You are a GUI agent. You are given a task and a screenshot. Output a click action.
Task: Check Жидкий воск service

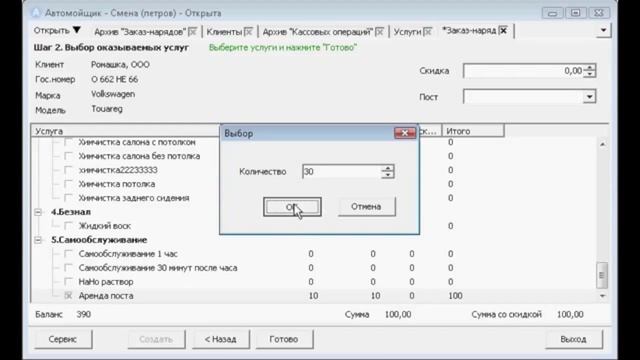[x=69, y=226]
